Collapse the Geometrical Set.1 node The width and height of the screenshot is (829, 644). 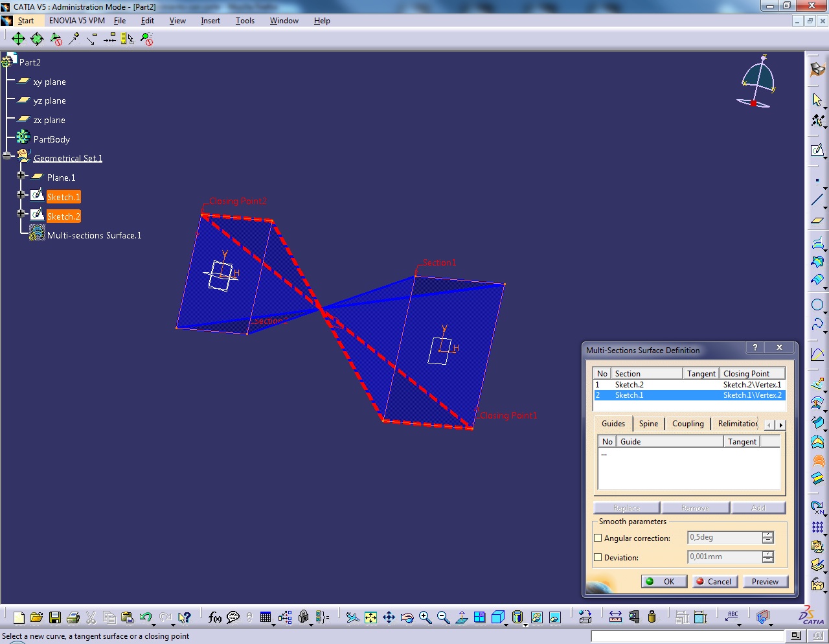coord(7,156)
